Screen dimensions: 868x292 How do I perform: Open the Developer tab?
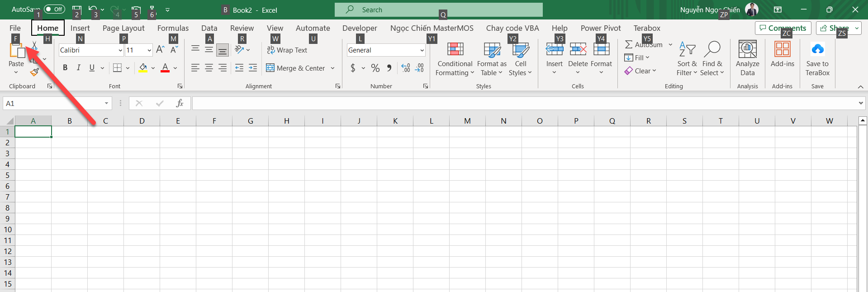[360, 28]
